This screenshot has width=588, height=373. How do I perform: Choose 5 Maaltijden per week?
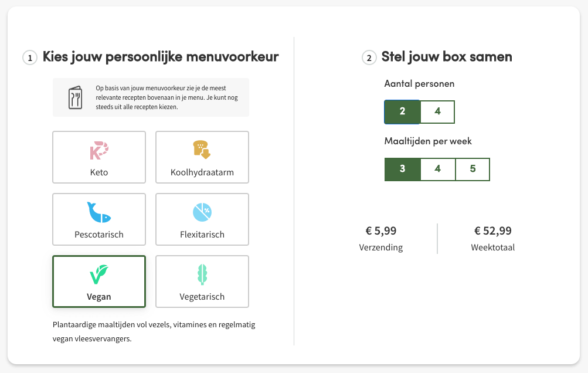tap(473, 169)
